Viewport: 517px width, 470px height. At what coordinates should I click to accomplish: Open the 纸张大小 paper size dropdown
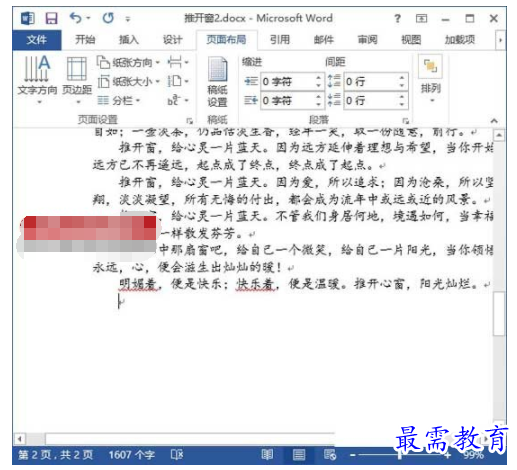pyautogui.click(x=129, y=81)
